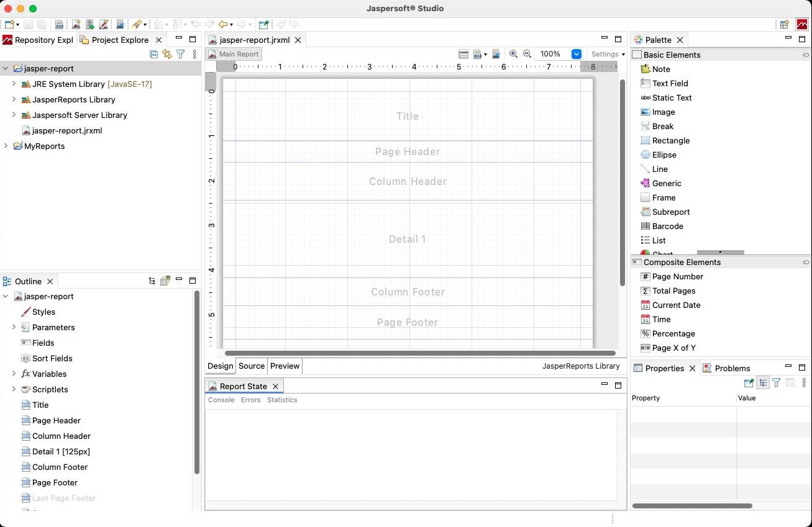
Task: Open the Console section in Report State
Action: (221, 400)
